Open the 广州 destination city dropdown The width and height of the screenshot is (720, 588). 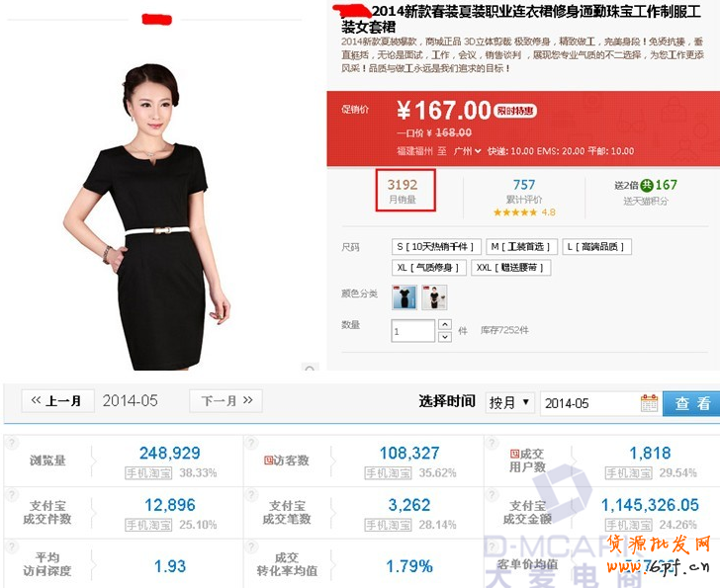pos(467,151)
